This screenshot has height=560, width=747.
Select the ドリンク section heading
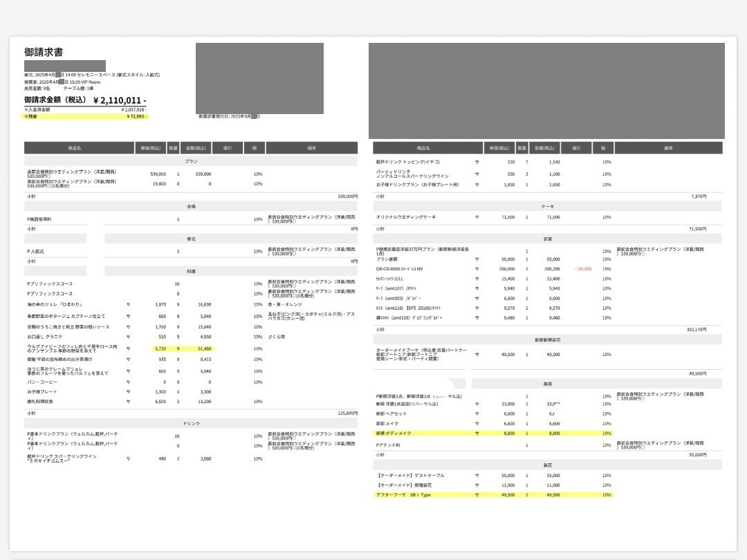[191, 423]
